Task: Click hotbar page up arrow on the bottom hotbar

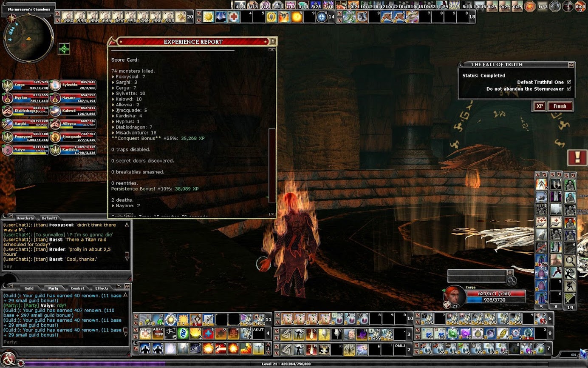Action: tap(268, 345)
